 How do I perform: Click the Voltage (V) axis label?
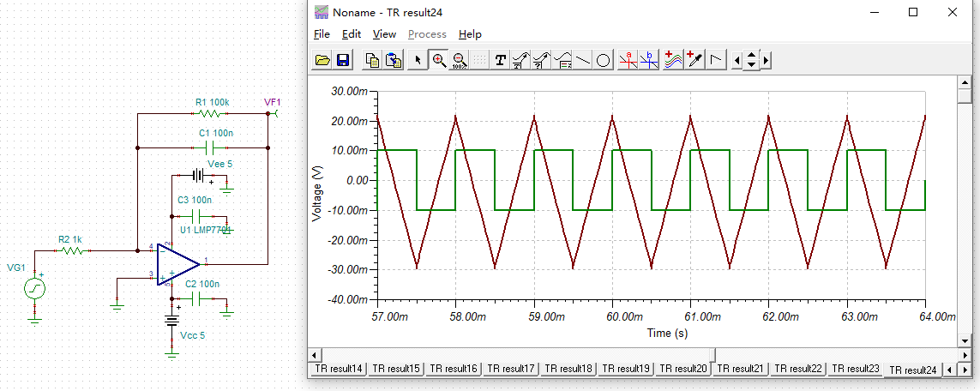coord(316,195)
